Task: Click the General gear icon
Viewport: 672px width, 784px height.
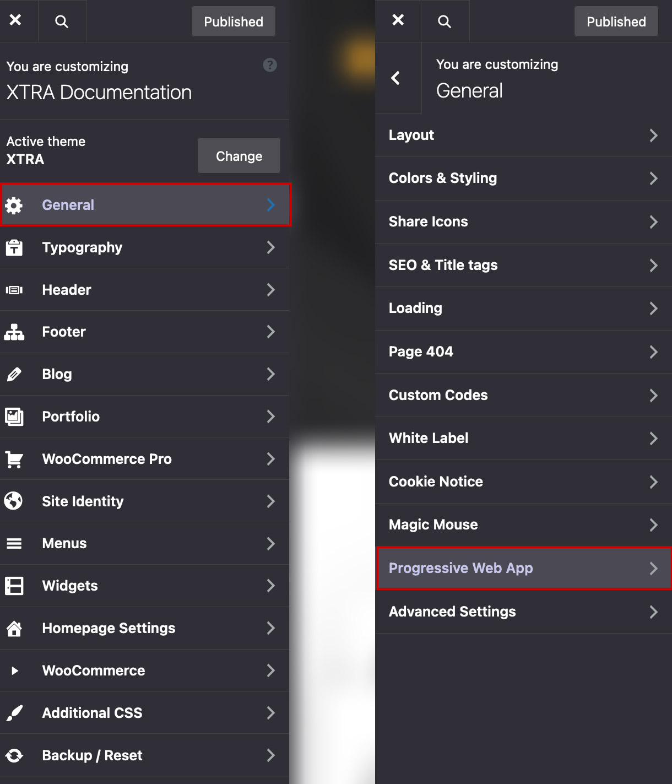Action: point(14,206)
